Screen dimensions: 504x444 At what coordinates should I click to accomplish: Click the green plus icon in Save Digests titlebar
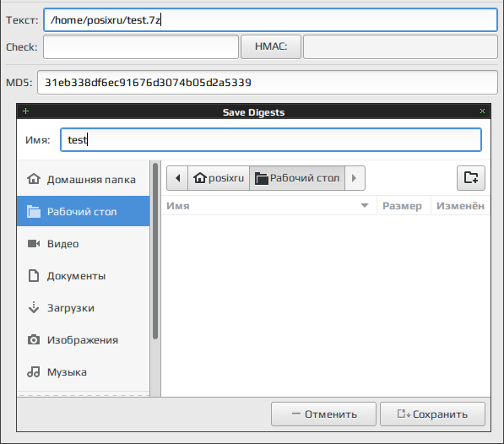26,111
